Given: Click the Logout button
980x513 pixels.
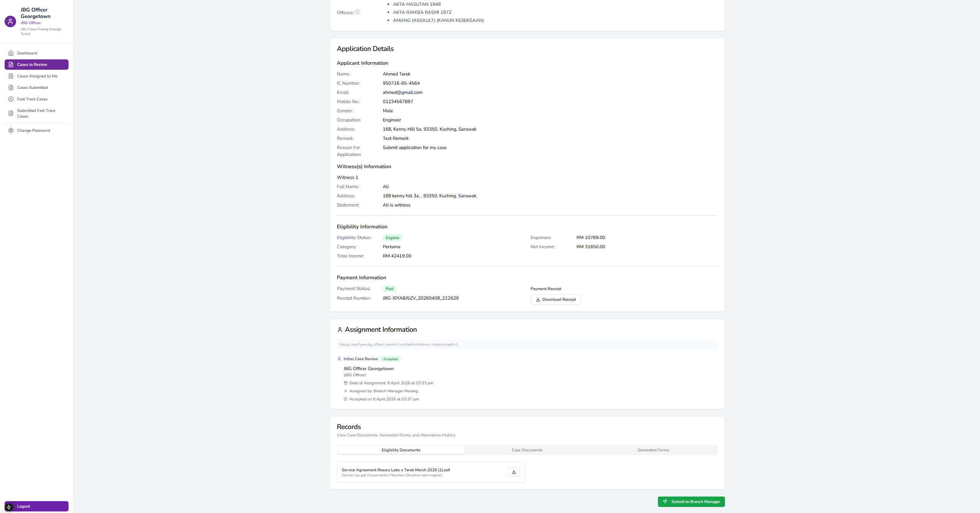Looking at the screenshot, I should point(36,506).
